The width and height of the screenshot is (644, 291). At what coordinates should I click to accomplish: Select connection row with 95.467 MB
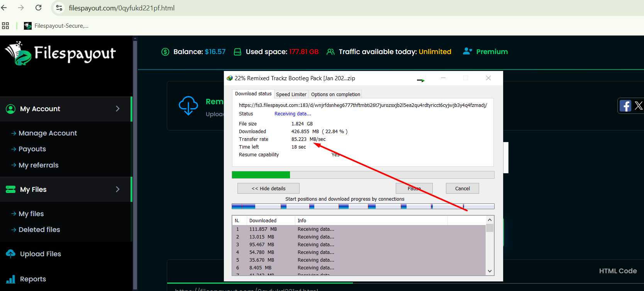coord(359,245)
